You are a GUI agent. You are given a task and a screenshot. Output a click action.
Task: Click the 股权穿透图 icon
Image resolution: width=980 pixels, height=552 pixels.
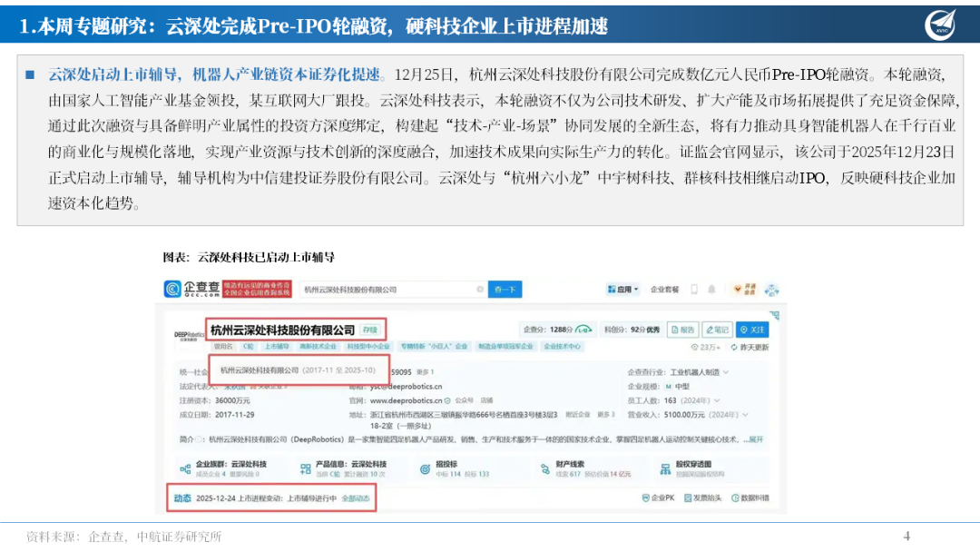(665, 468)
